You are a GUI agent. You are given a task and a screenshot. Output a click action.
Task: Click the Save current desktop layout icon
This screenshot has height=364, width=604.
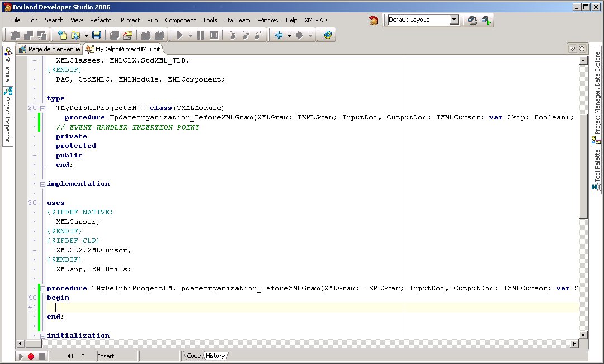[x=473, y=20]
